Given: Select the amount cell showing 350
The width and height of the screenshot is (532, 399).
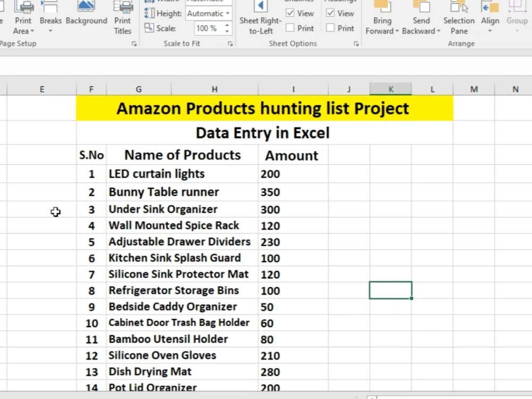Looking at the screenshot, I should click(x=294, y=192).
